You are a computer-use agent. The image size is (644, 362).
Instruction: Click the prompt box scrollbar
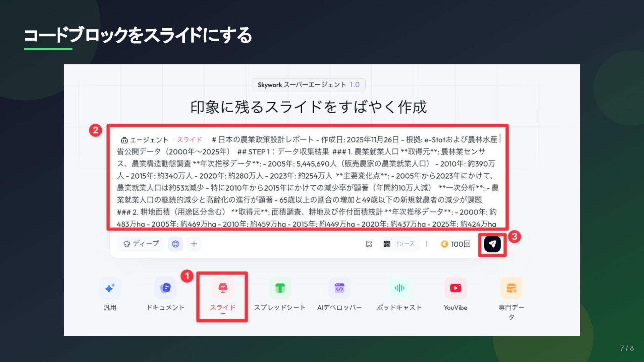tap(500, 138)
